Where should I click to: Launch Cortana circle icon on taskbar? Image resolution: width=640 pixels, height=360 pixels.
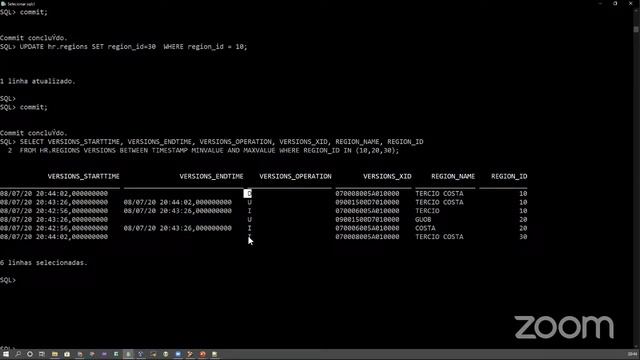[30, 354]
